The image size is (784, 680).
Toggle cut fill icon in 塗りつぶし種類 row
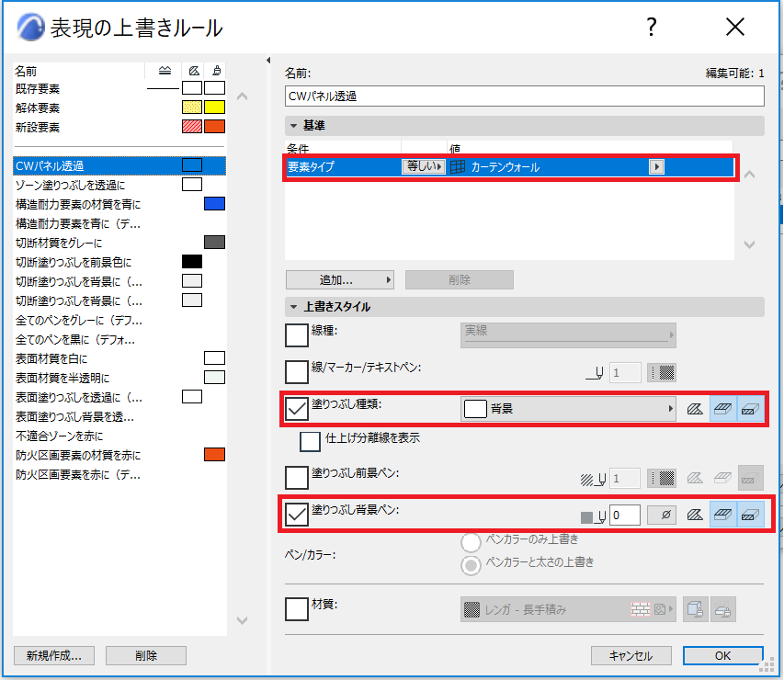pyautogui.click(x=751, y=409)
